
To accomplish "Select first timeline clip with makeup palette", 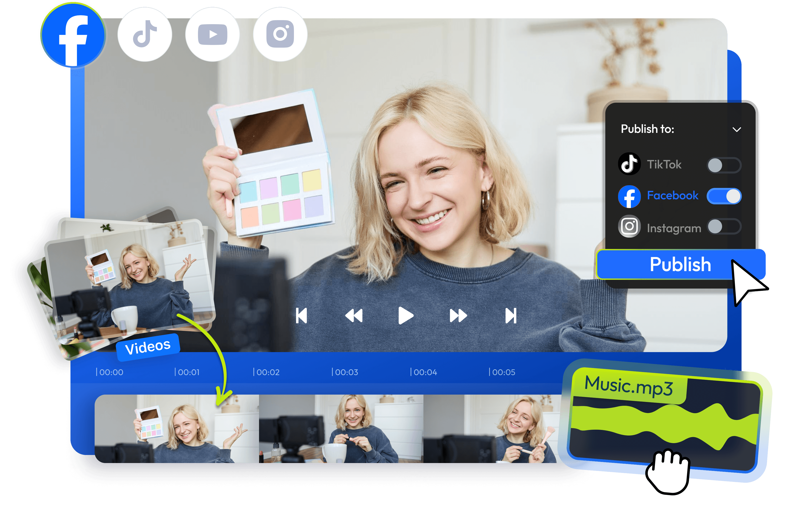I will (x=177, y=429).
